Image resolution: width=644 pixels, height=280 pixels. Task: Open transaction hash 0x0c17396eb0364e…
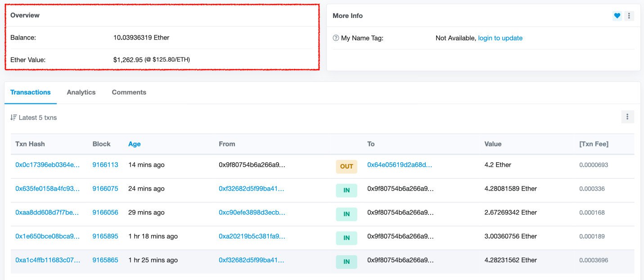[x=48, y=165]
